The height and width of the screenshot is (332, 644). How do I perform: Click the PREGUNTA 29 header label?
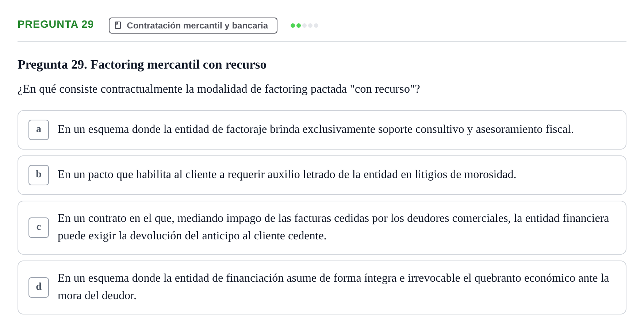tap(55, 24)
